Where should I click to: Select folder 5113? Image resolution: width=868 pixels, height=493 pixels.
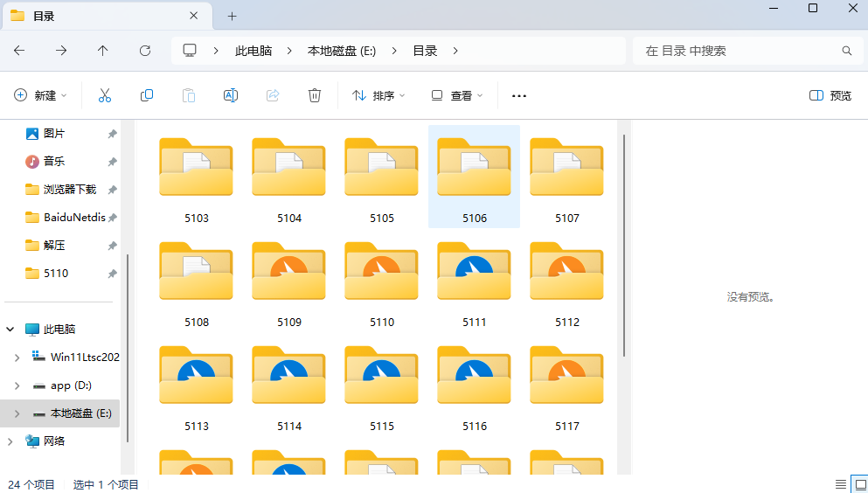click(x=196, y=385)
